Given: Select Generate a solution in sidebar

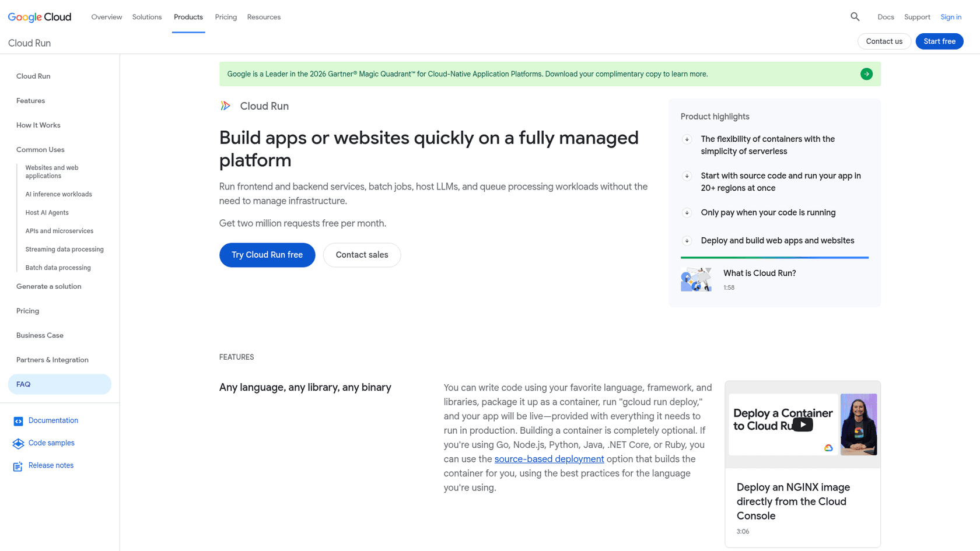Looking at the screenshot, I should tap(49, 286).
